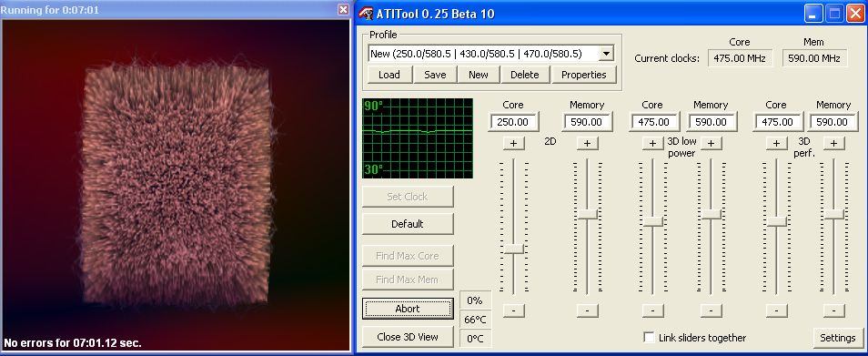
Task: Click the current Core clock 475.00 MHz
Action: pos(740,58)
